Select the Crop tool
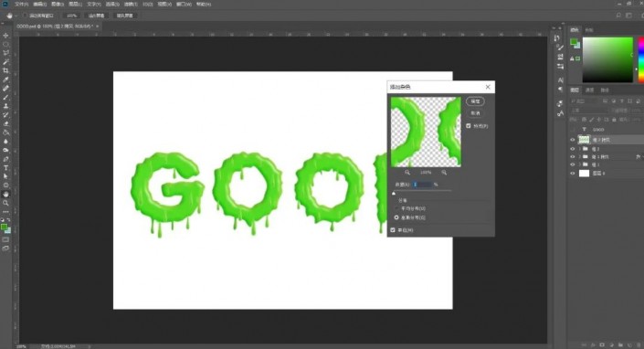 click(5, 70)
